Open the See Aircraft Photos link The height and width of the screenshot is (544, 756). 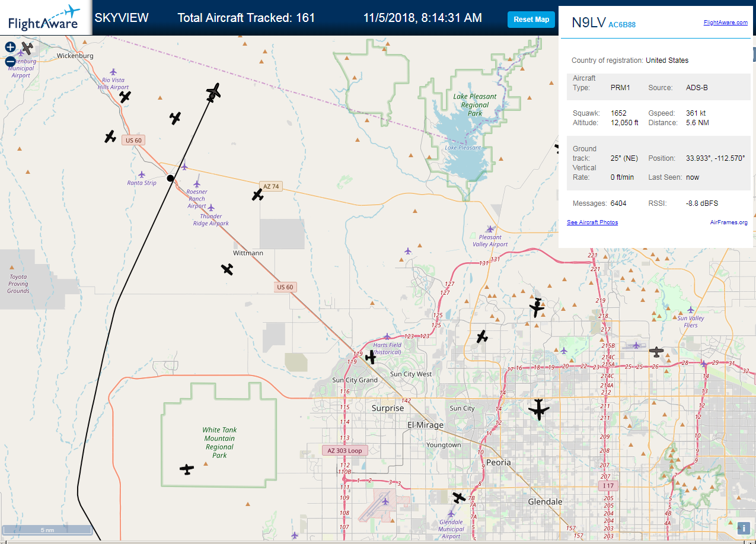tap(592, 222)
